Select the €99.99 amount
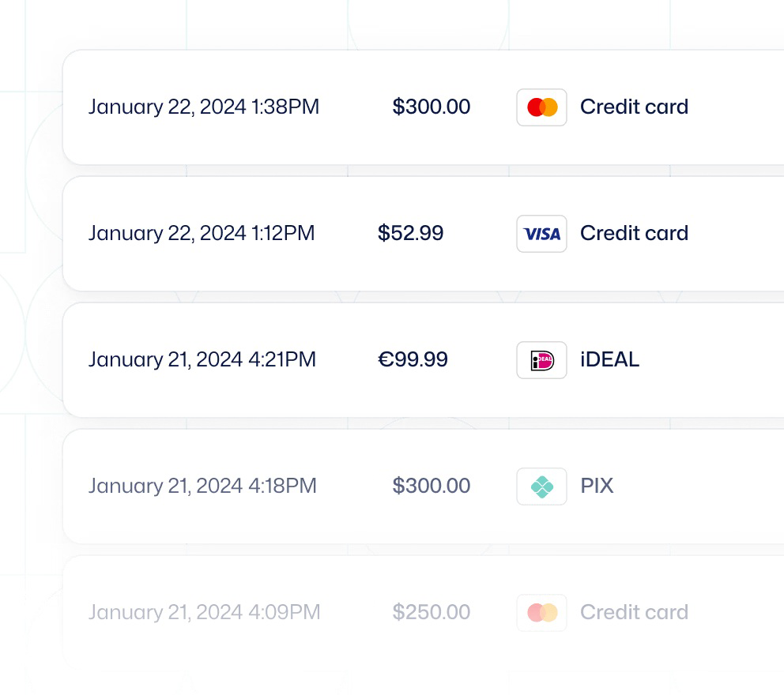 413,360
